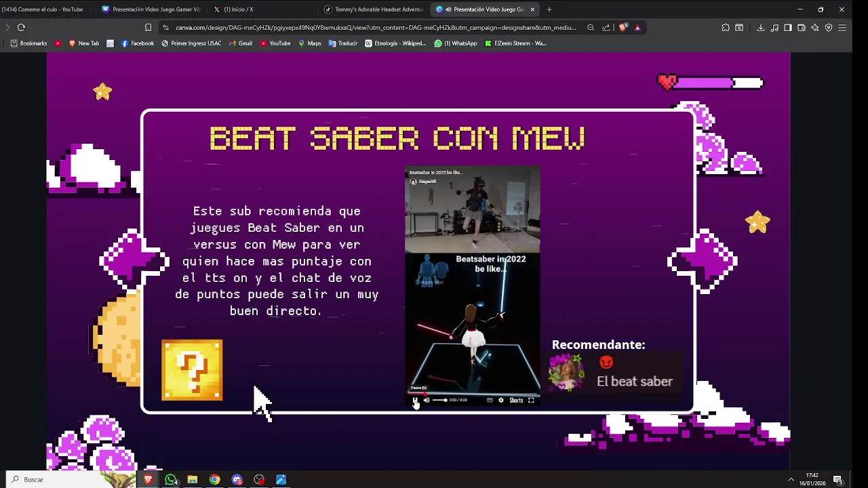This screenshot has width=868, height=488.
Task: Toggle video subtitles button
Action: point(490,401)
